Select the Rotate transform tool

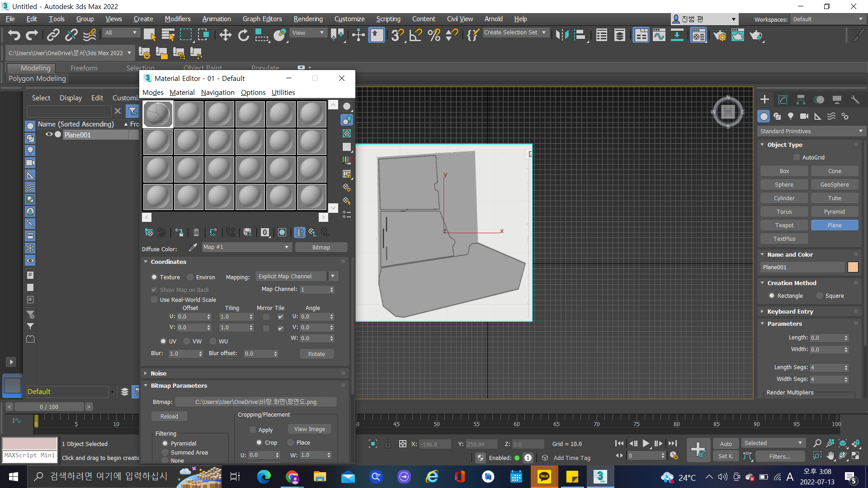click(x=243, y=35)
